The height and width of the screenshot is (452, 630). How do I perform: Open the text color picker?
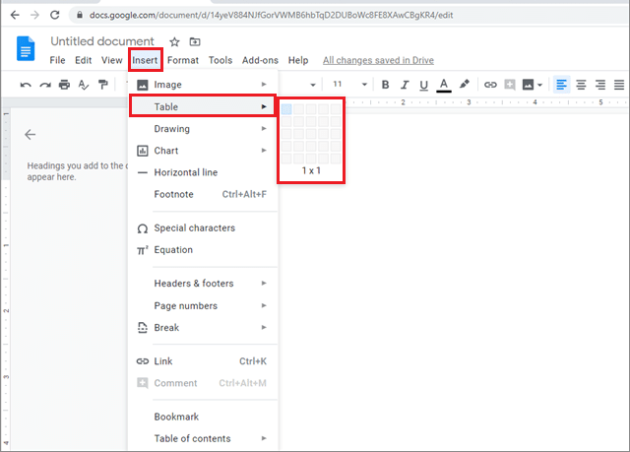click(x=444, y=85)
